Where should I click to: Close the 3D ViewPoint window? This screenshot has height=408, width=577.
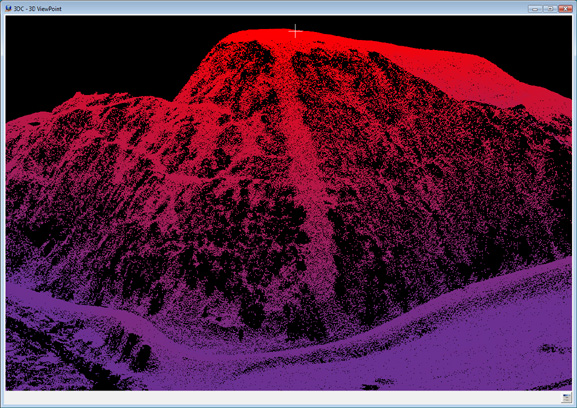tap(565, 8)
